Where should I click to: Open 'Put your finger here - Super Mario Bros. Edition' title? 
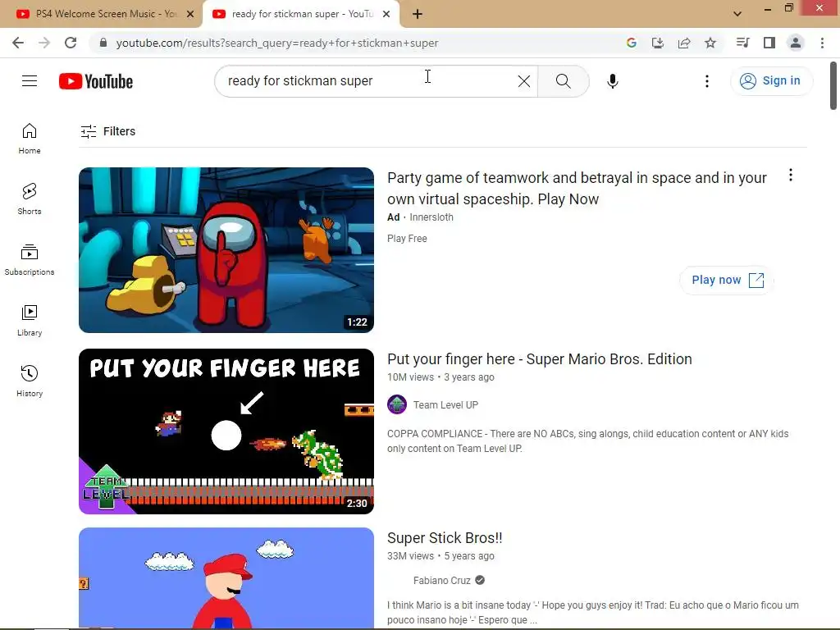pos(540,359)
